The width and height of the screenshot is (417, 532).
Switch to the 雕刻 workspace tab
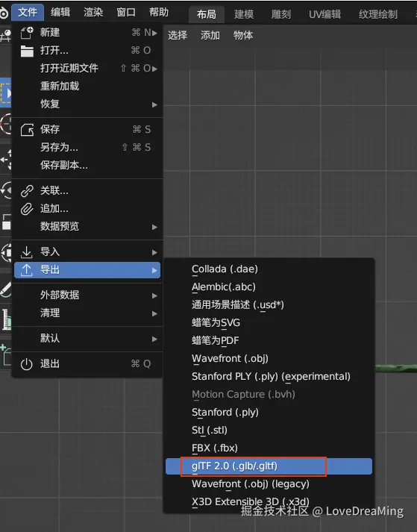[x=281, y=14]
